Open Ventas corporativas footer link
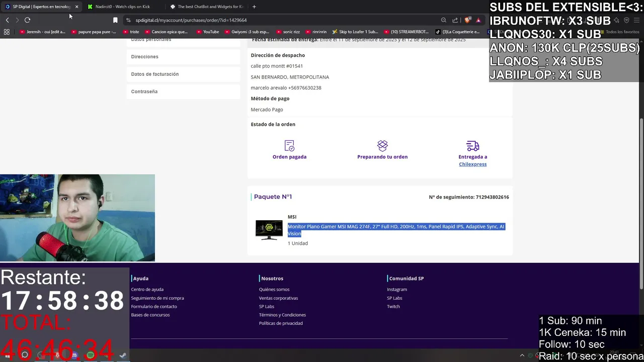This screenshot has width=644, height=362. coord(278,298)
